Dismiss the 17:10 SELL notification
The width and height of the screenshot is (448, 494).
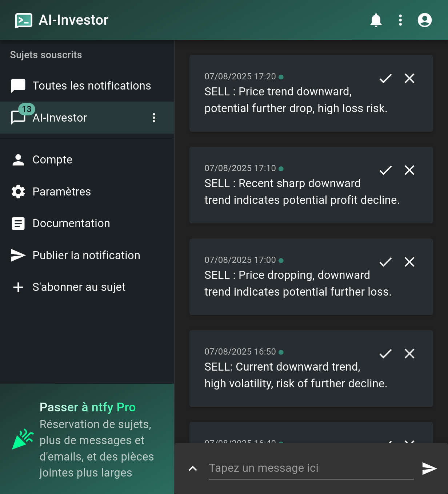tap(409, 170)
